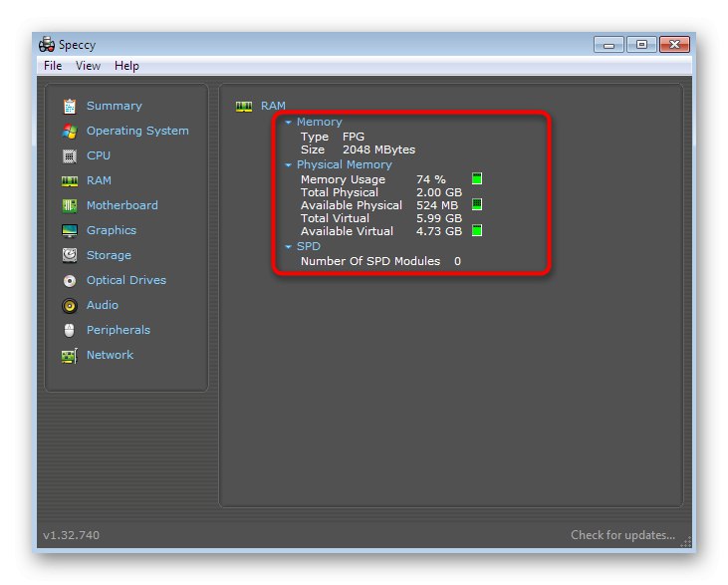The image size is (728, 585).
Task: Click the CPU chip icon
Action: coord(70,156)
